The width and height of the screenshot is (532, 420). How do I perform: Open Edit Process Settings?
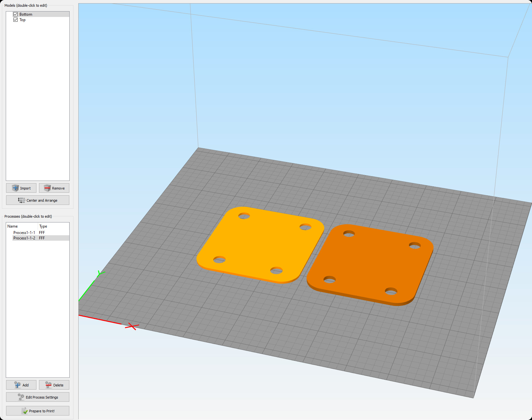38,397
